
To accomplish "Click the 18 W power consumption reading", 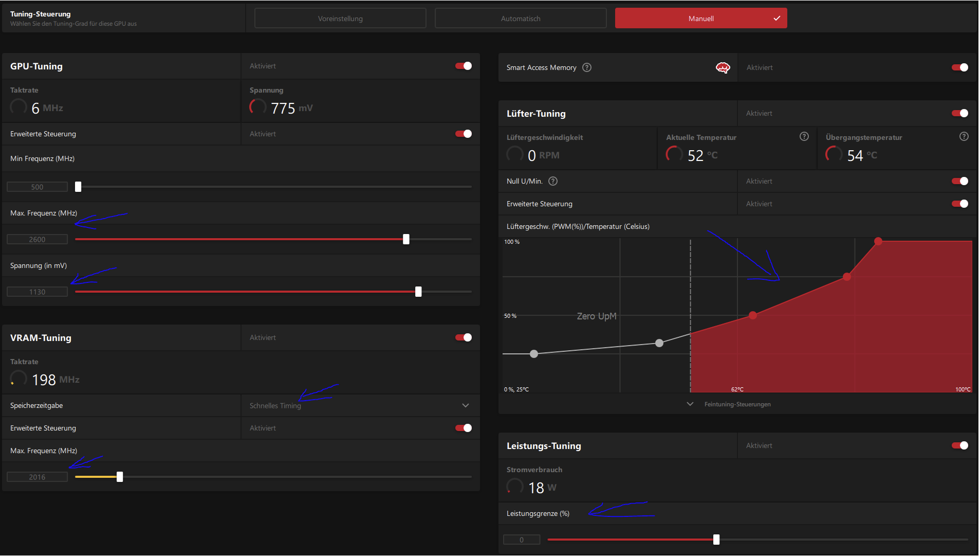I will (x=542, y=488).
